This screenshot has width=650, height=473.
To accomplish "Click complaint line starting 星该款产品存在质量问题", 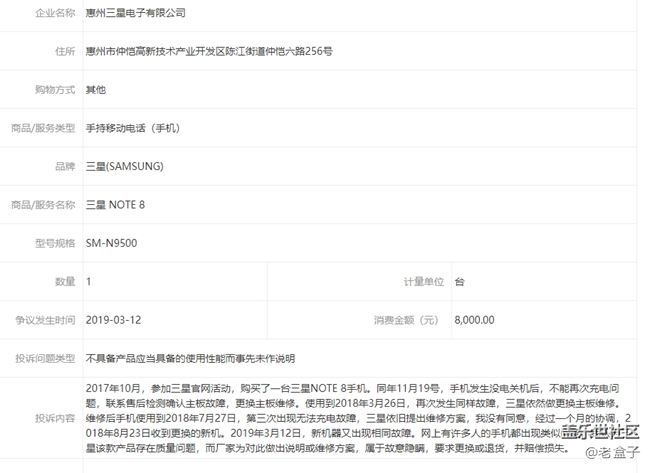I will click(x=327, y=448).
